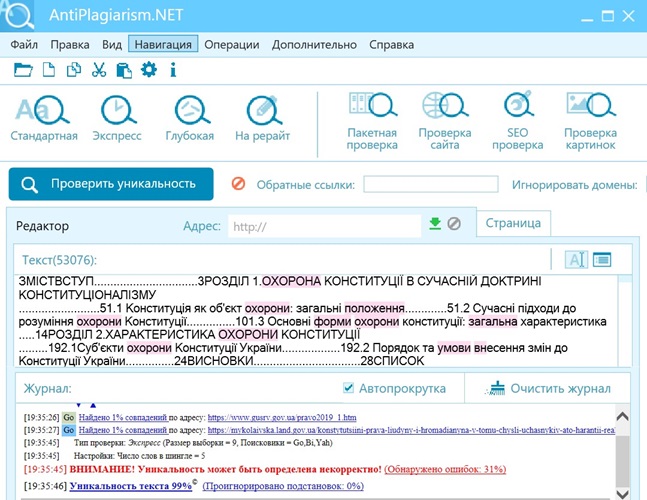Click journal scrollbar up arrow
The height and width of the screenshot is (500, 647).
(x=622, y=416)
